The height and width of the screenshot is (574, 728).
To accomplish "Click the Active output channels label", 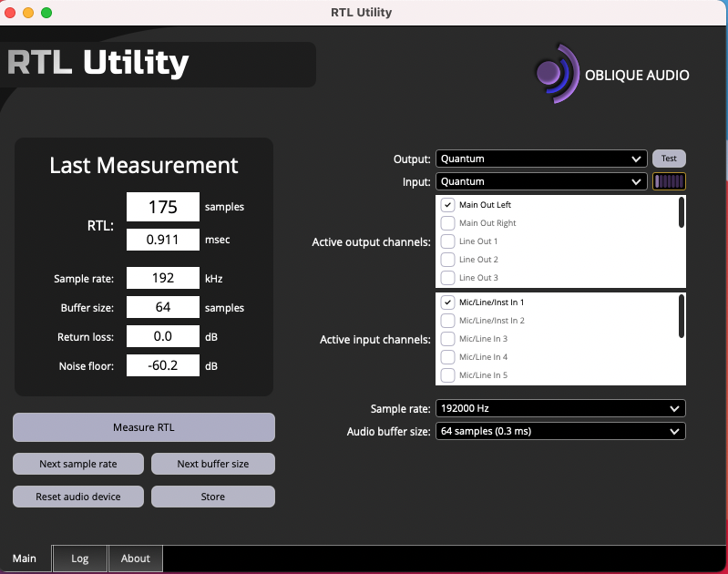I will (371, 242).
